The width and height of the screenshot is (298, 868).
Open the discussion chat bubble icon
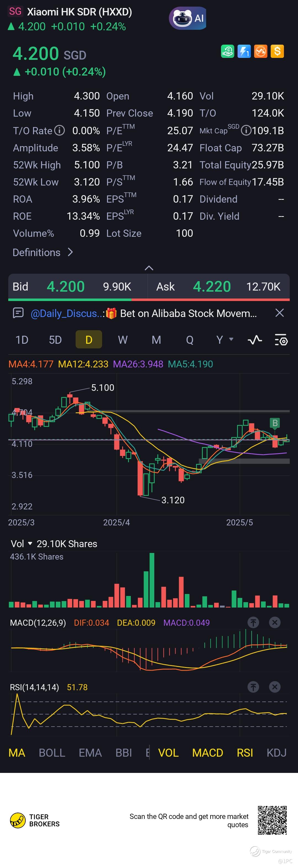(x=18, y=313)
